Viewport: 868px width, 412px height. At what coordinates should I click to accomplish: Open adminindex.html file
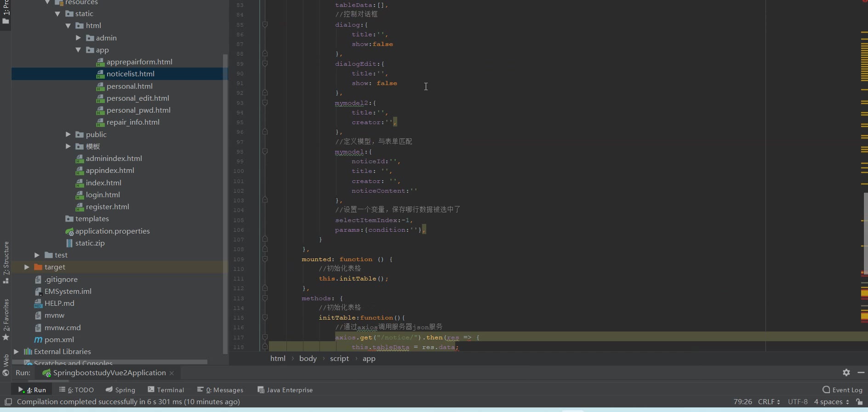tap(114, 158)
